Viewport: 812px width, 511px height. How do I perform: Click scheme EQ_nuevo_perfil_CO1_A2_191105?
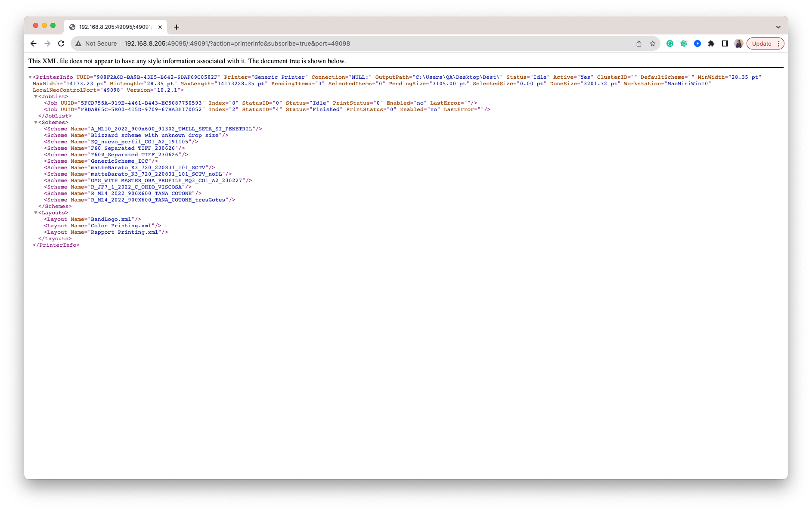pyautogui.click(x=121, y=142)
